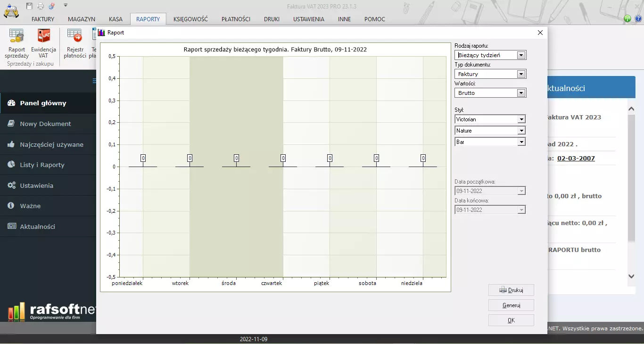Expand the Rodzaj raportu dropdown
The width and height of the screenshot is (644, 344).
521,55
